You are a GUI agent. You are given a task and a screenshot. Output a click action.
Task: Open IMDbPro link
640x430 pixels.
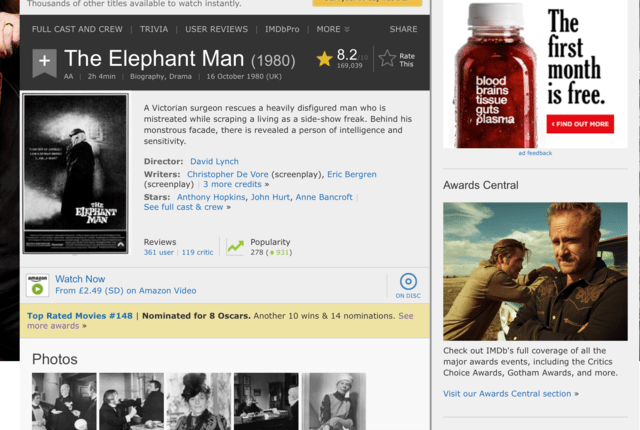click(x=282, y=29)
